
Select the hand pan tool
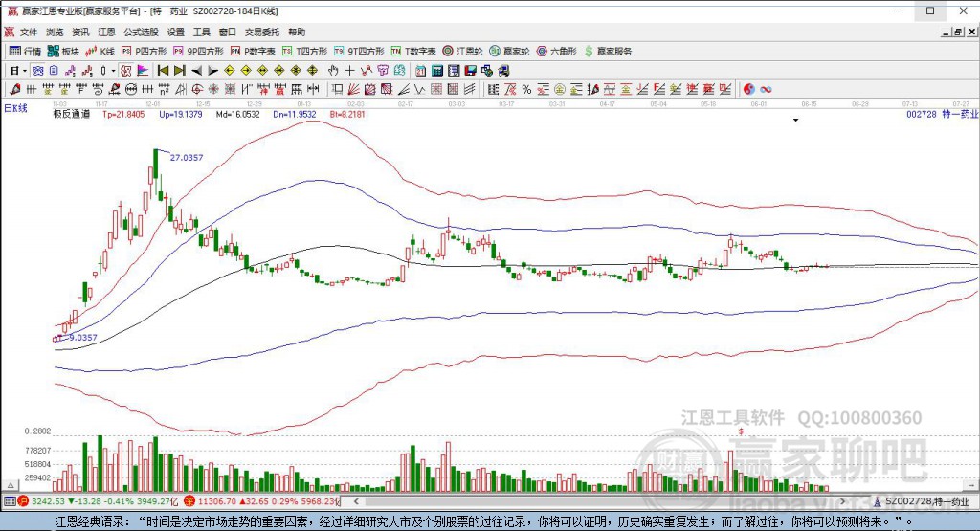pos(333,71)
